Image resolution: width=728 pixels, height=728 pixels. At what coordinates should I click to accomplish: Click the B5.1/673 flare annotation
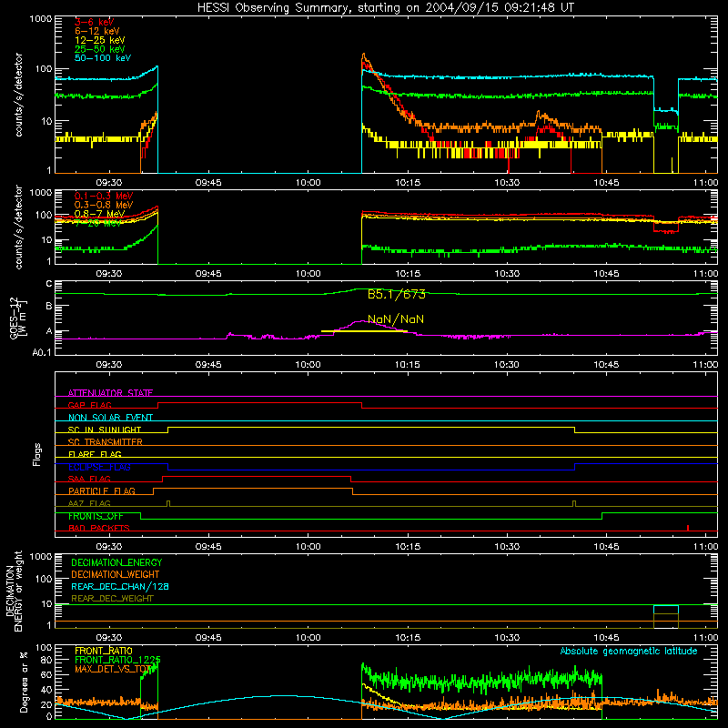[397, 294]
